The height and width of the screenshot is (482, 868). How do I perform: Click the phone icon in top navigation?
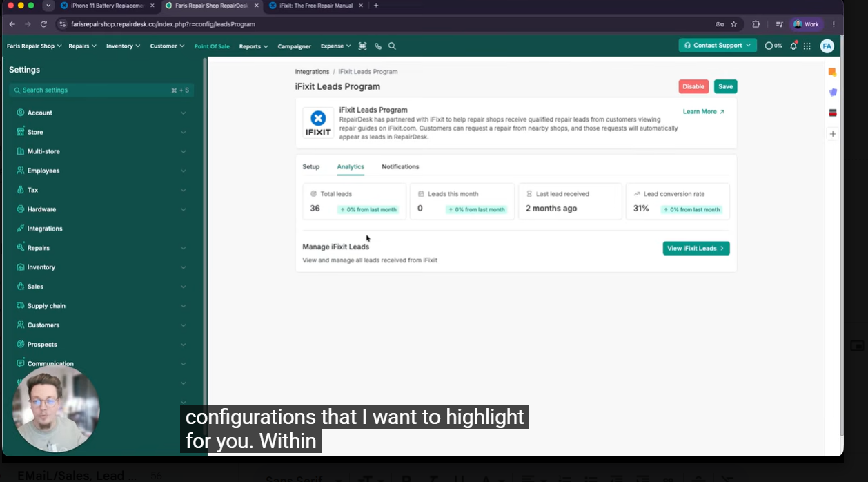click(x=378, y=46)
